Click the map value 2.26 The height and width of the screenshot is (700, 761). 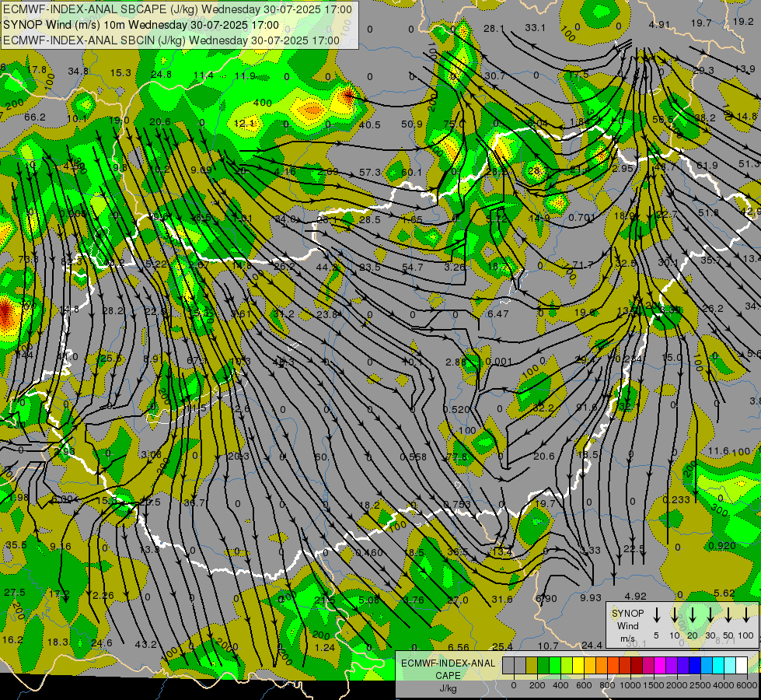pyautogui.click(x=103, y=596)
